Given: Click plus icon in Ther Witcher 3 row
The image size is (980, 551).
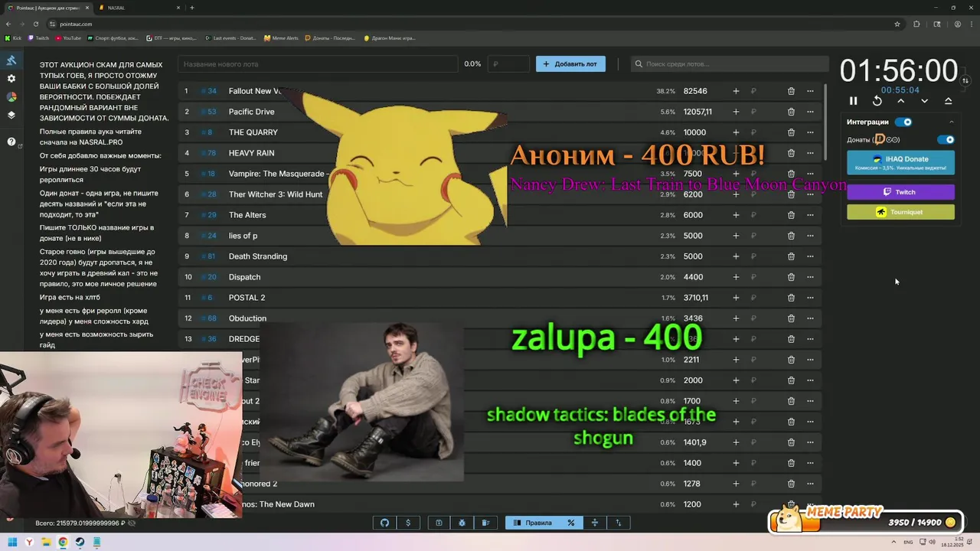Looking at the screenshot, I should tap(736, 194).
